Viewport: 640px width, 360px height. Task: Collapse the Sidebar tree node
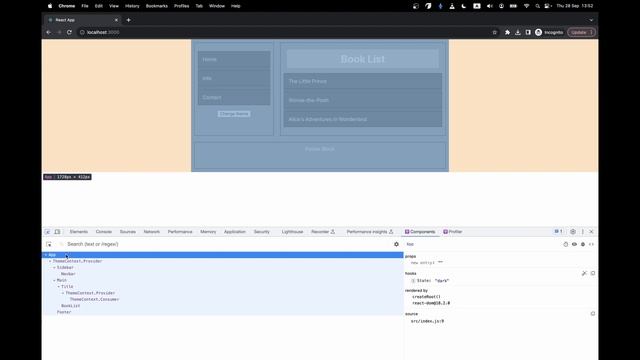54,267
